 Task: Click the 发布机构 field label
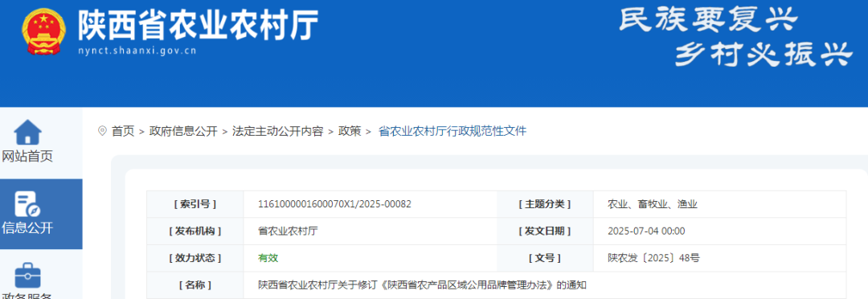click(194, 231)
